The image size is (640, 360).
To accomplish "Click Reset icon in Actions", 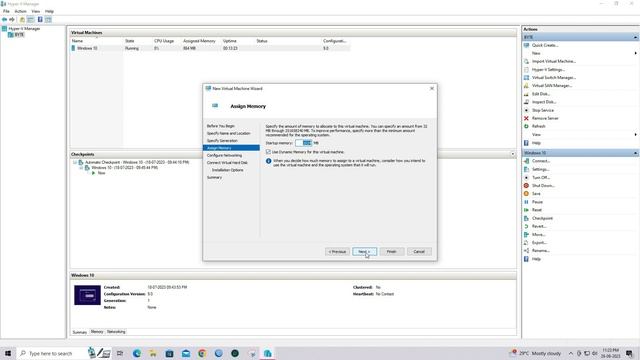I will (527, 210).
